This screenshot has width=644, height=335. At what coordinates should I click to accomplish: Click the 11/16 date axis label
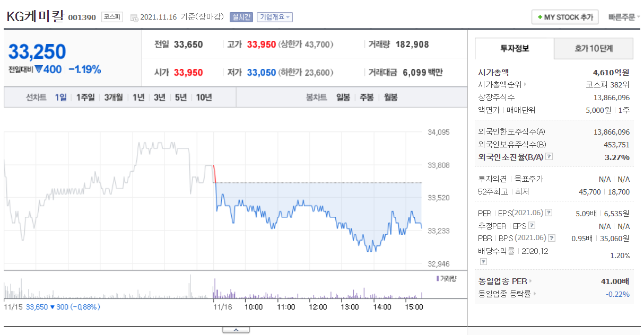[x=222, y=307]
